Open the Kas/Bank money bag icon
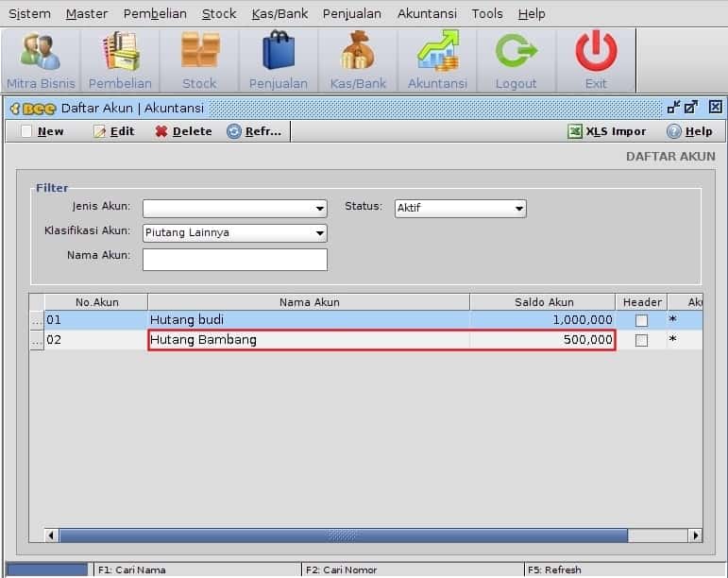 (358, 60)
